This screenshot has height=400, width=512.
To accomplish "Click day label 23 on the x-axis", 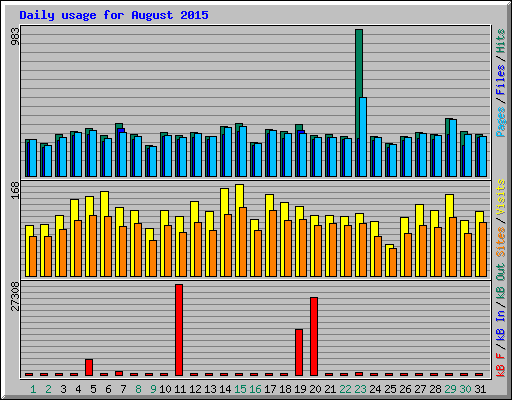I will 360,389.
